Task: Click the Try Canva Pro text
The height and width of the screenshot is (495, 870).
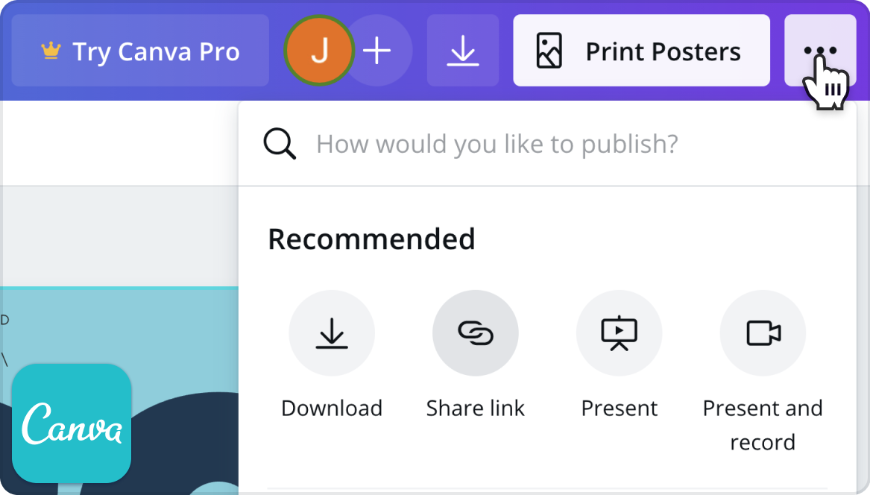Action: tap(156, 51)
